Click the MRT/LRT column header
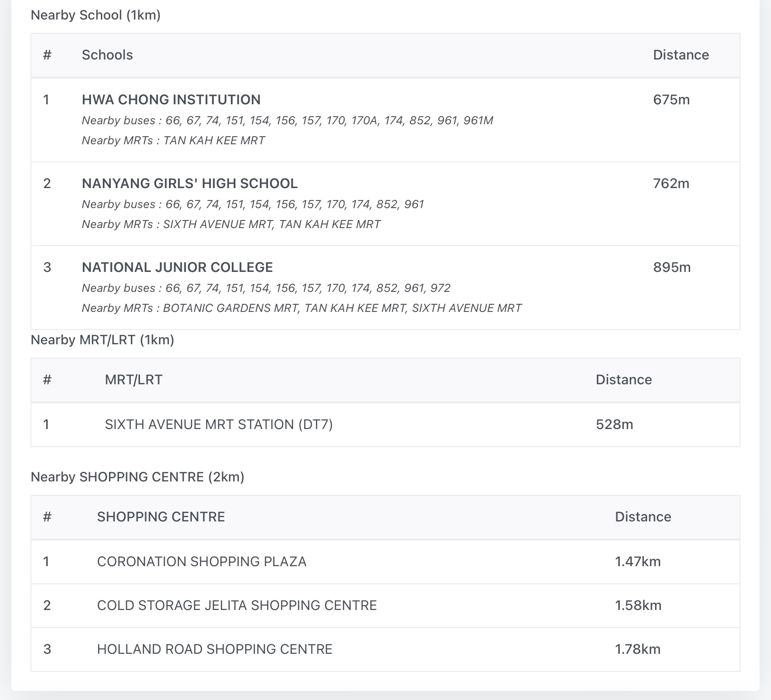The width and height of the screenshot is (771, 700). pos(133,380)
